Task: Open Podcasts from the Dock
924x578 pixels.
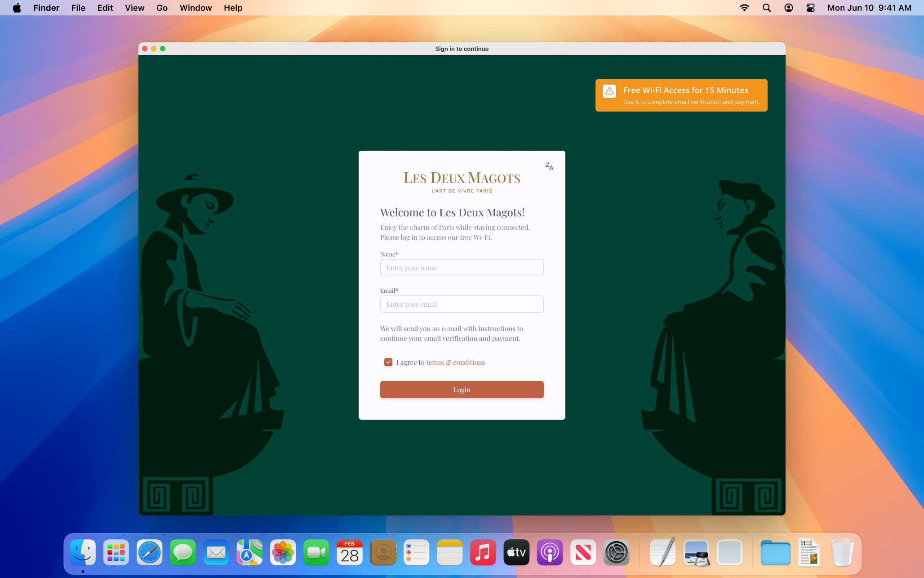Action: pos(550,552)
